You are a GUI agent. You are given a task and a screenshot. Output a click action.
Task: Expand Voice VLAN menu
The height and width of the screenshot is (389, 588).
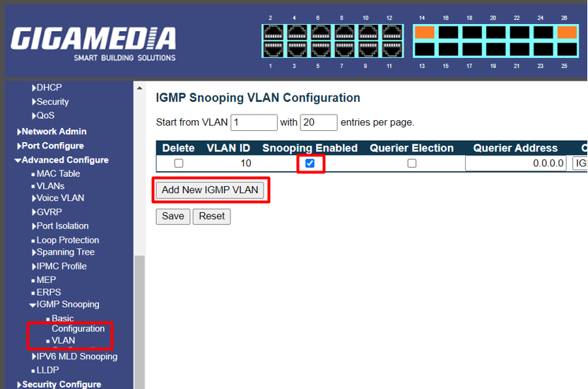58,198
